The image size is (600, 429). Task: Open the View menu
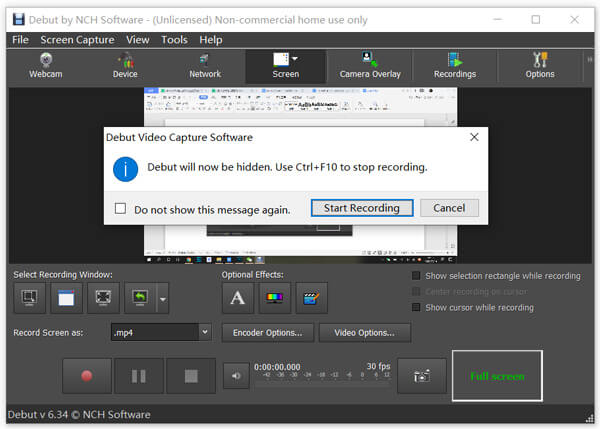[x=138, y=40]
